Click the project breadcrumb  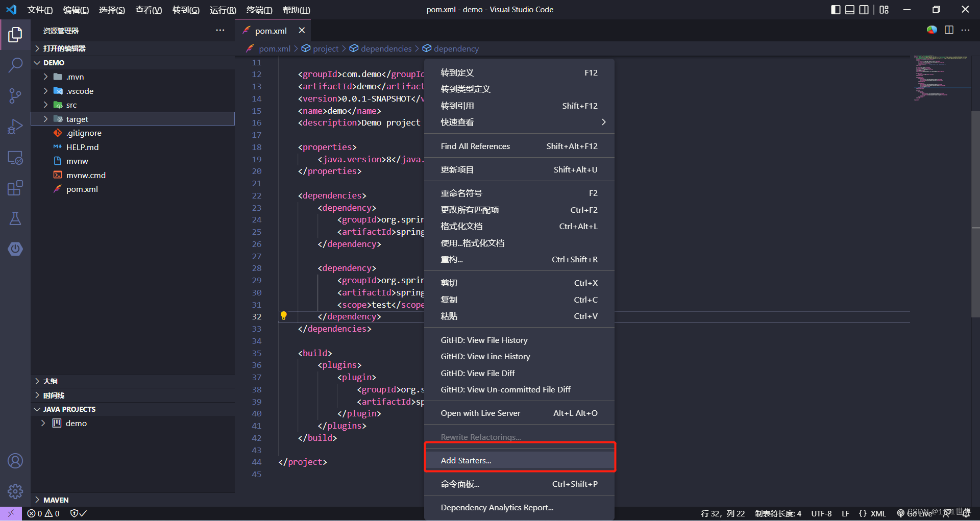320,48
